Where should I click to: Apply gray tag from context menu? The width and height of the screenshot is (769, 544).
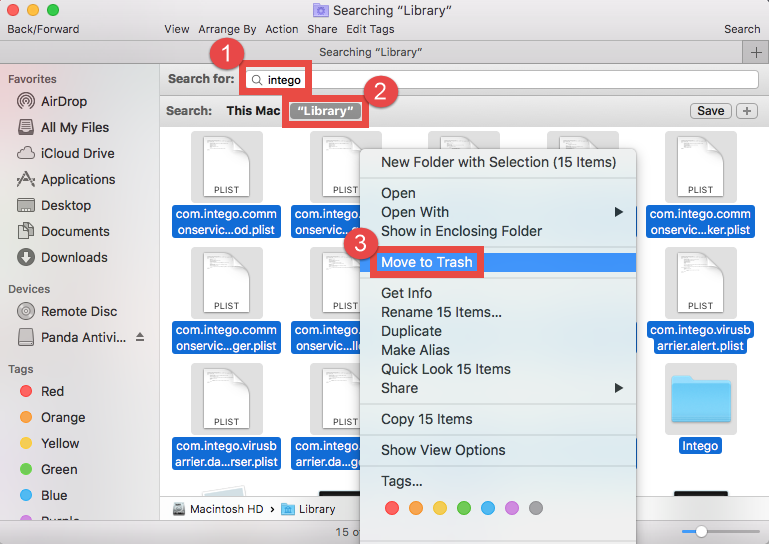coord(536,508)
